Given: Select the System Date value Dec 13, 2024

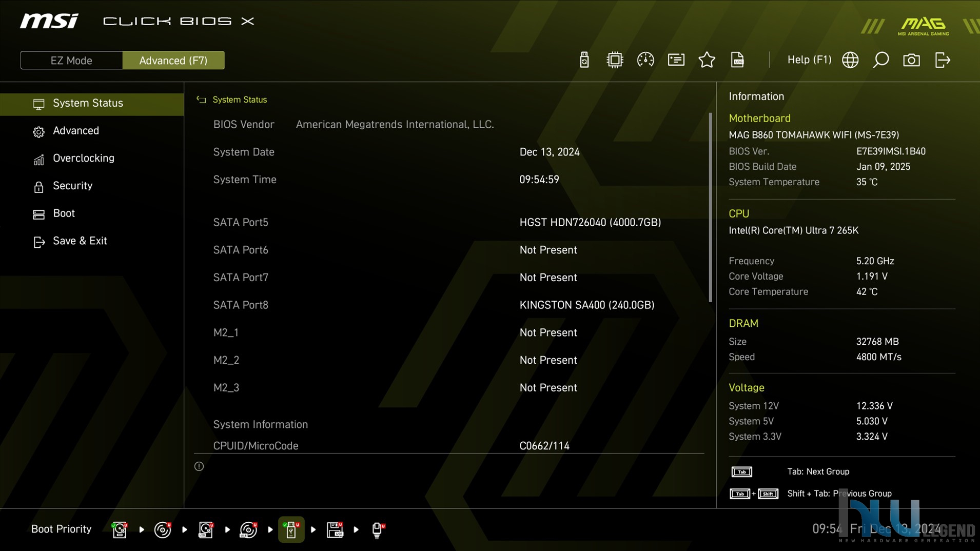Looking at the screenshot, I should coord(550,152).
